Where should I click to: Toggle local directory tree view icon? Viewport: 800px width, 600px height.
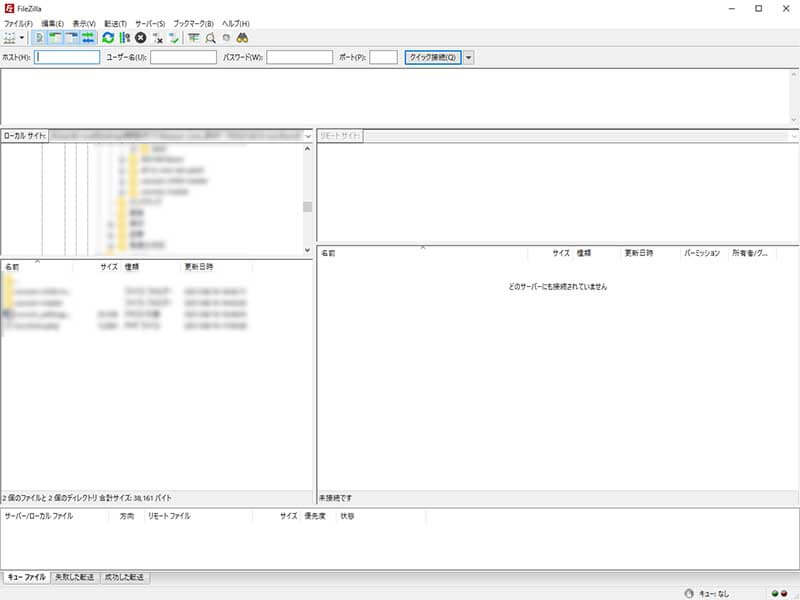click(55, 38)
